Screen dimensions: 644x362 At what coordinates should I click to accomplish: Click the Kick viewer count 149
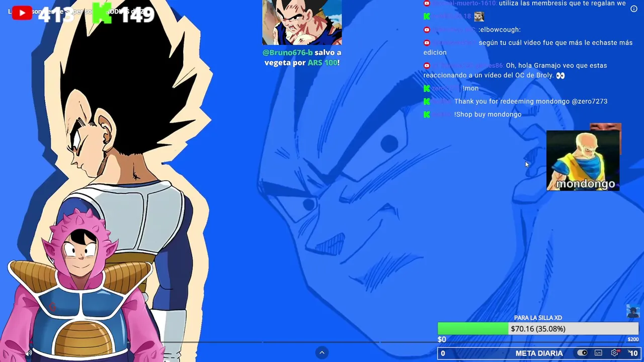[x=137, y=15]
